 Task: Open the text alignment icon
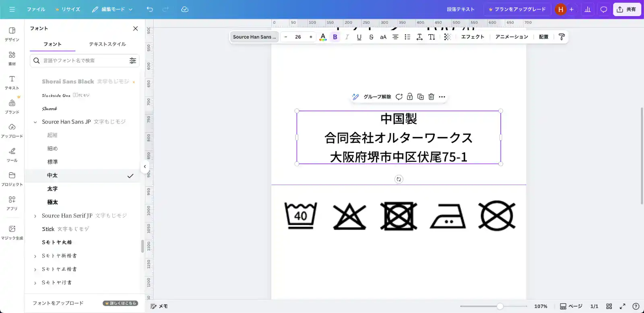point(395,37)
